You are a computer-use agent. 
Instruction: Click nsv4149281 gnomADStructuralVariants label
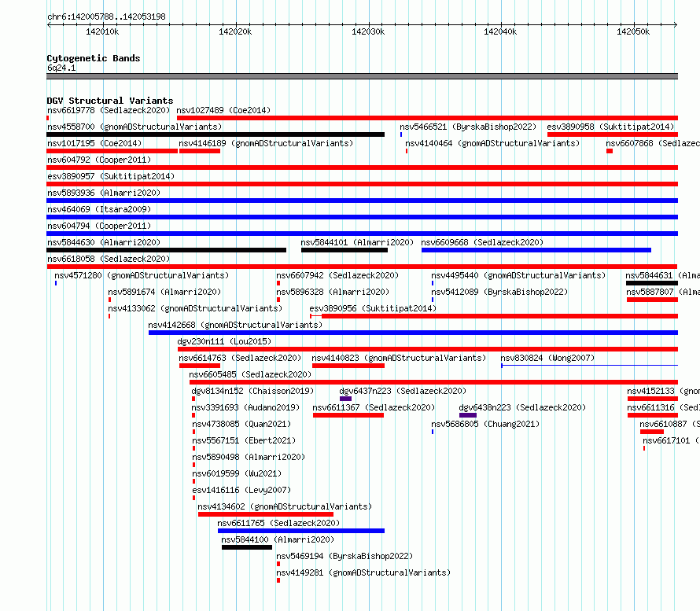pyautogui.click(x=363, y=572)
